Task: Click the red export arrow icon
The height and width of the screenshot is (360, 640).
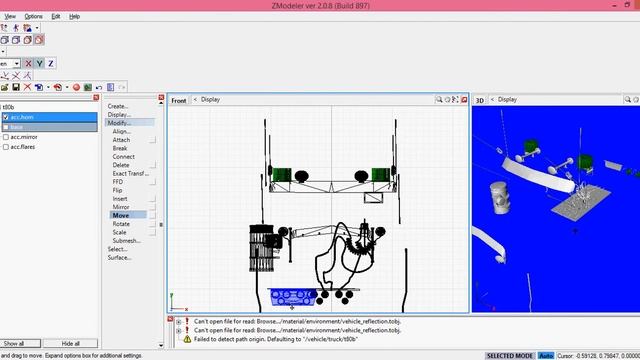Action: (58, 87)
